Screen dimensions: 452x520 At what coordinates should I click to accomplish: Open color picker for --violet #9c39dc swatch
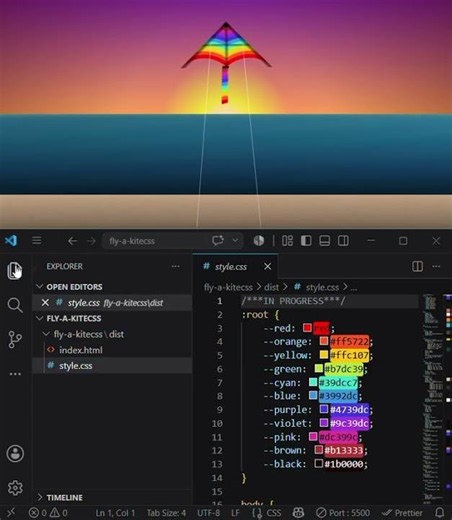click(324, 423)
